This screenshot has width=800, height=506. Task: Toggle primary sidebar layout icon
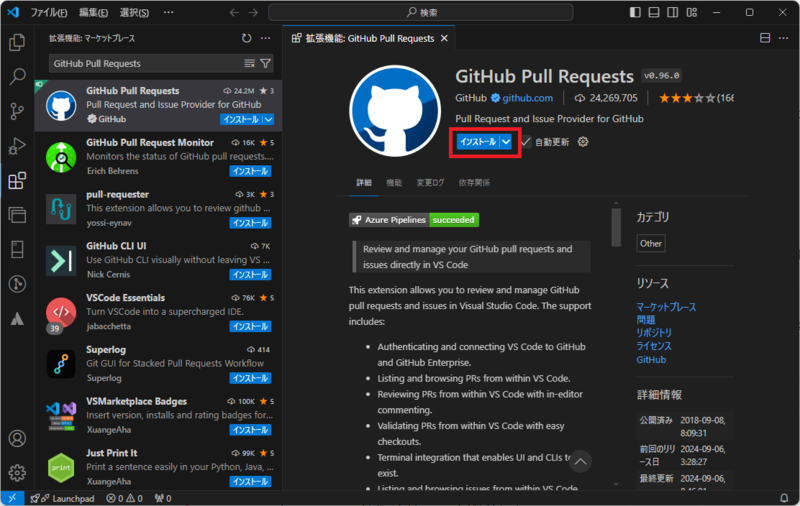point(635,12)
